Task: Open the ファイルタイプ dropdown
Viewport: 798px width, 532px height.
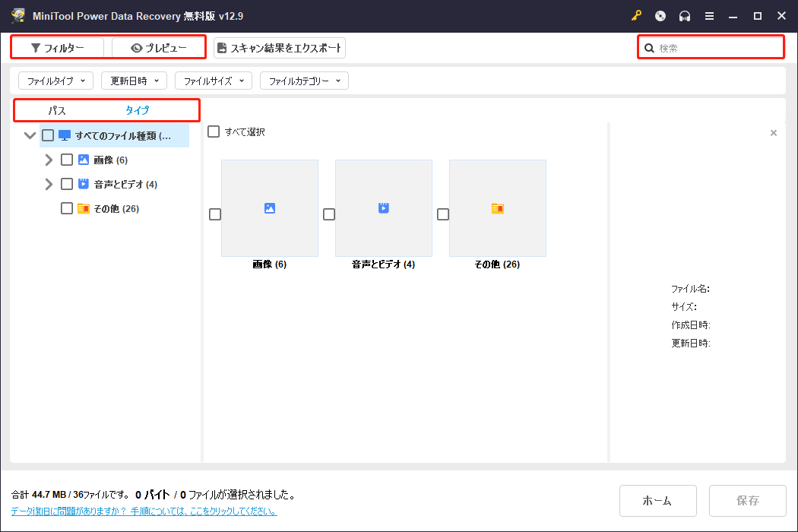Action: pyautogui.click(x=56, y=81)
